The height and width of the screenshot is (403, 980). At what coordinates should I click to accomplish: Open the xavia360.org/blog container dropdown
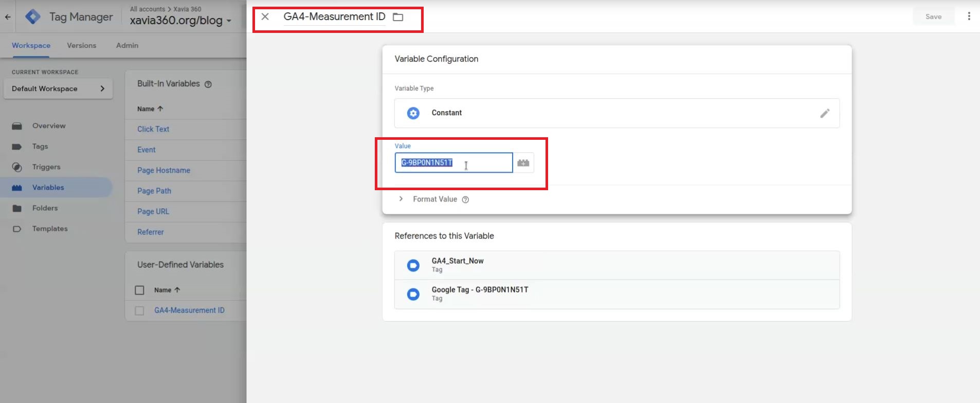(x=180, y=21)
